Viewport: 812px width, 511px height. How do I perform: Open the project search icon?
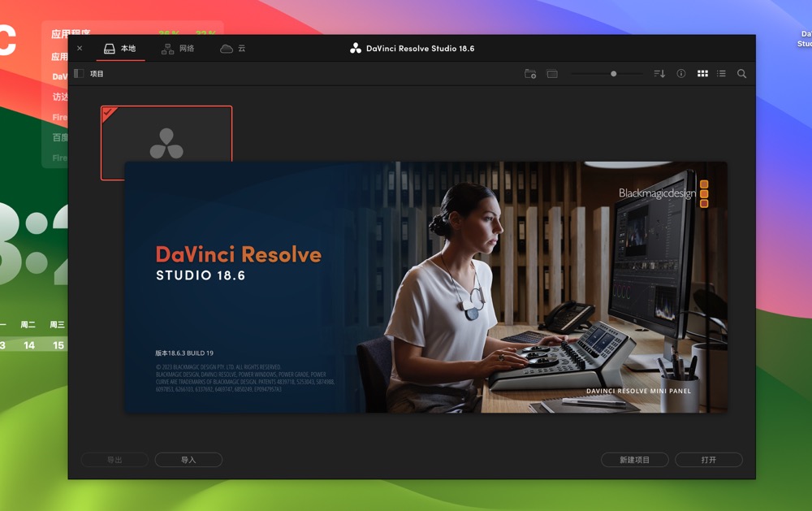click(x=741, y=73)
